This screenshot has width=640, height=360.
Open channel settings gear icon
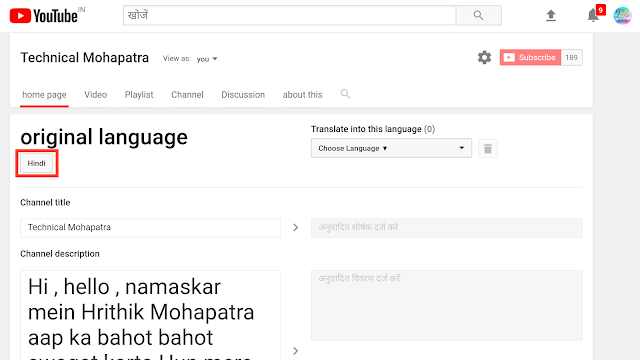tap(484, 58)
